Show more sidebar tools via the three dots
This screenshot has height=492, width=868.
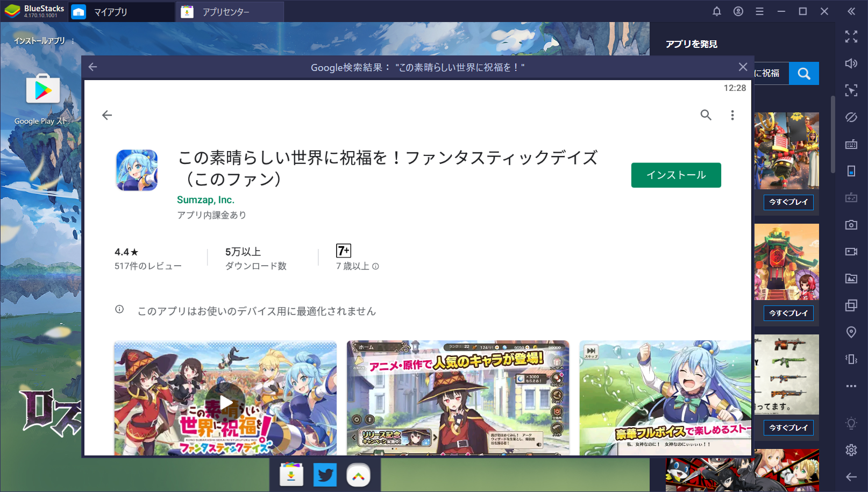pyautogui.click(x=851, y=386)
